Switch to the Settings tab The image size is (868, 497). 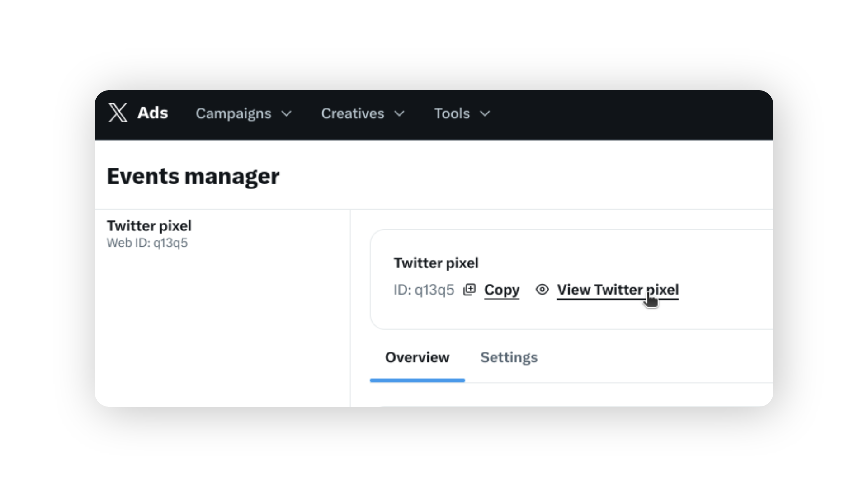(509, 357)
